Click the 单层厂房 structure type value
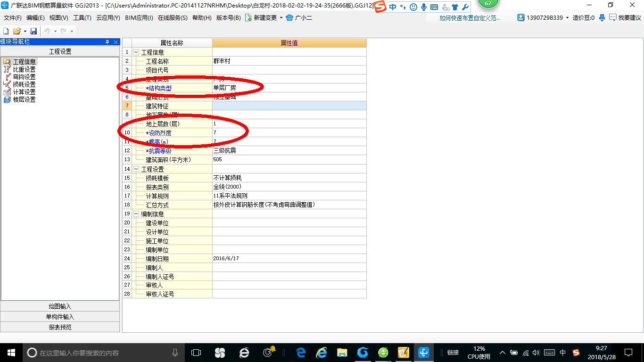Image resolution: width=644 pixels, height=362 pixels. pyautogui.click(x=289, y=88)
